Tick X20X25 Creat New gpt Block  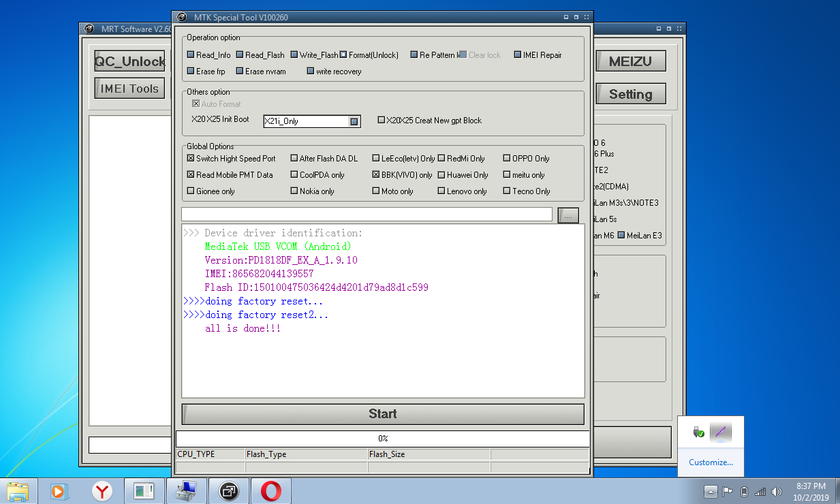[x=382, y=121]
